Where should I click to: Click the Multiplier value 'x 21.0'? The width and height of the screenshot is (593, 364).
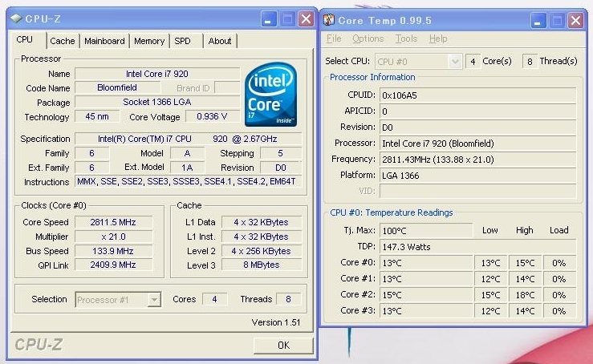pos(113,237)
